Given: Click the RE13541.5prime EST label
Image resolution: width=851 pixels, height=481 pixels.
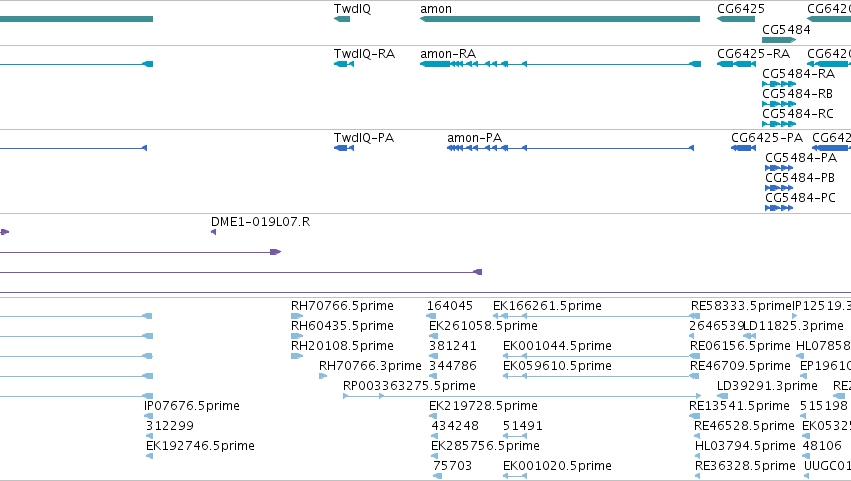Looking at the screenshot, I should pyautogui.click(x=739, y=406).
